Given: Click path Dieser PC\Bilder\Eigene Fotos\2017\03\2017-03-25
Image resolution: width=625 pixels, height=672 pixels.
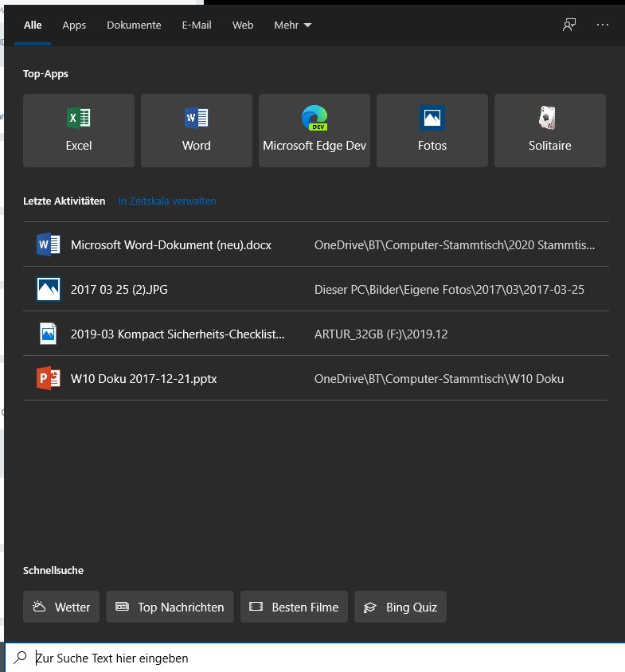Looking at the screenshot, I should pos(449,289).
